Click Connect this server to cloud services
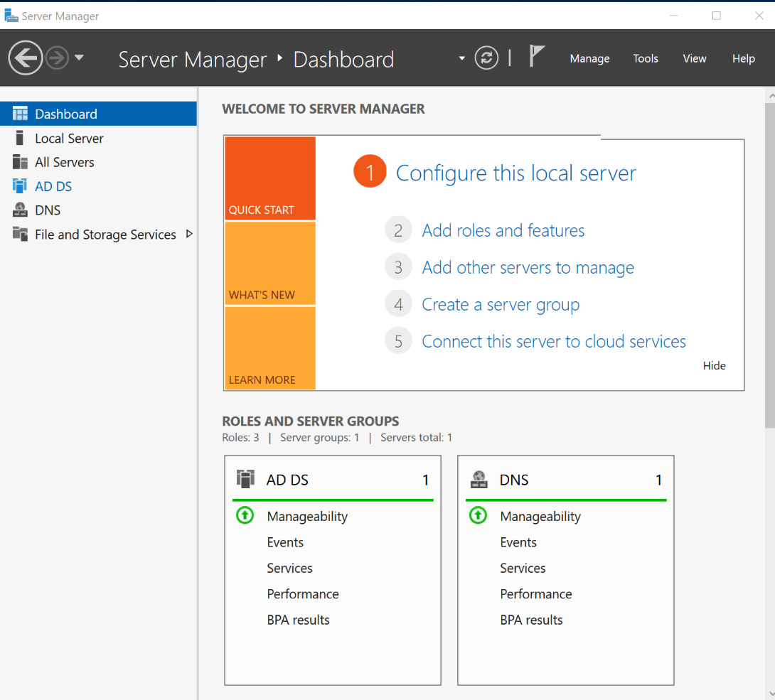The height and width of the screenshot is (700, 775). coord(554,341)
